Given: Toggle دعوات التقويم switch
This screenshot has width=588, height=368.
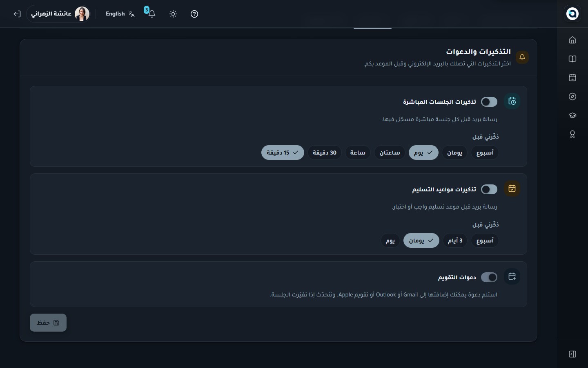Looking at the screenshot, I should 489,277.
